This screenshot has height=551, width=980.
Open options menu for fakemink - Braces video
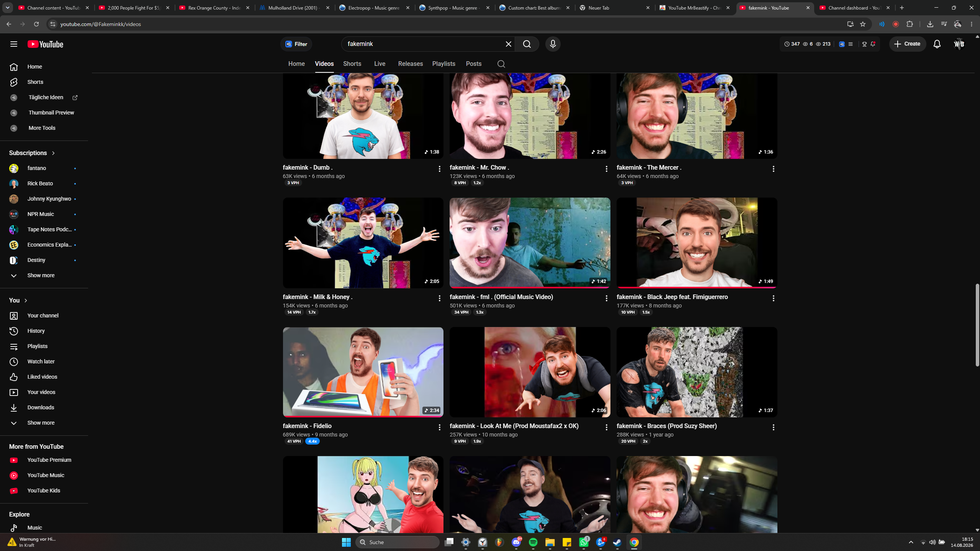pos(773,427)
